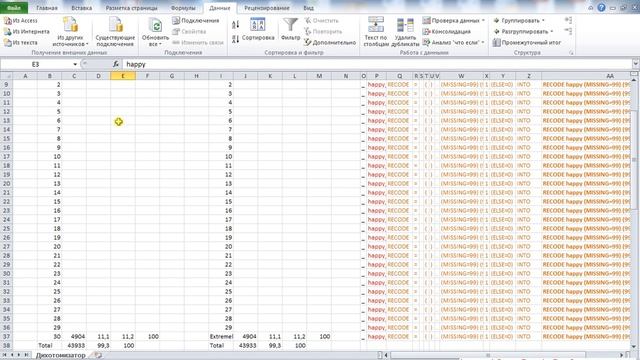Click first sheet navigation arrow

point(4,356)
